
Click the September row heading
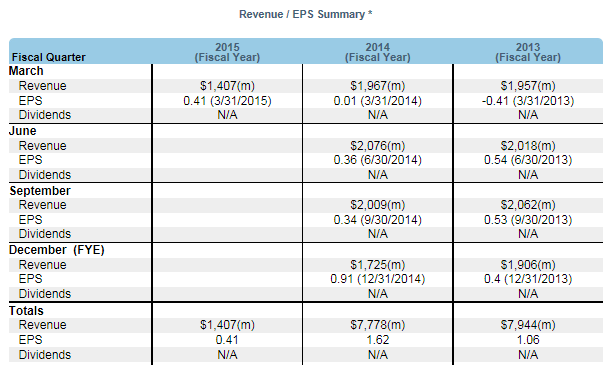click(40, 191)
